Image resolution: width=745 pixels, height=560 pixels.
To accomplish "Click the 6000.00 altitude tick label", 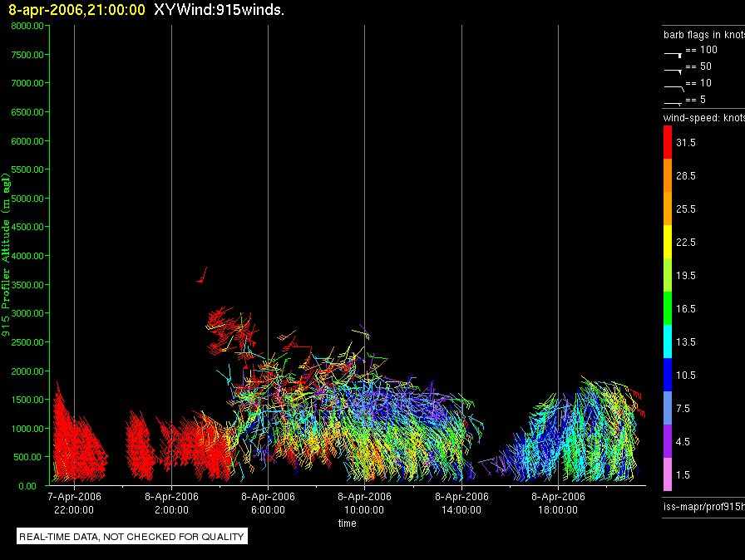I will coord(27,141).
